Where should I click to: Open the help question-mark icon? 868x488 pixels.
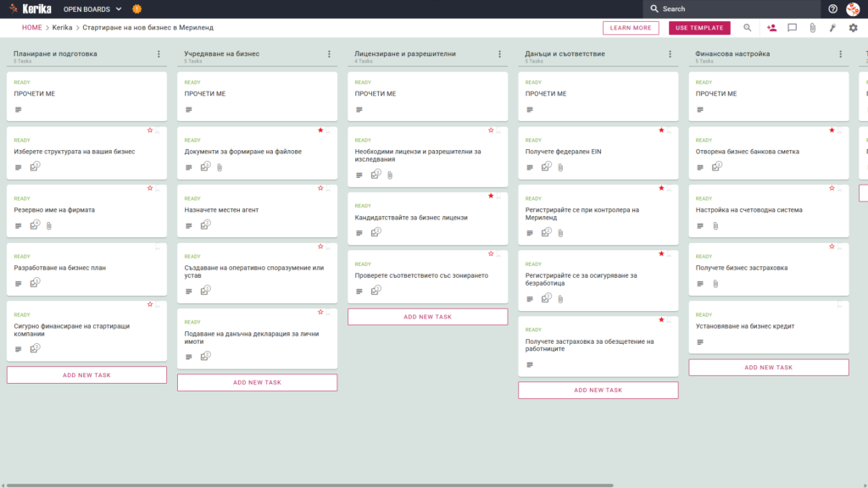coord(832,8)
